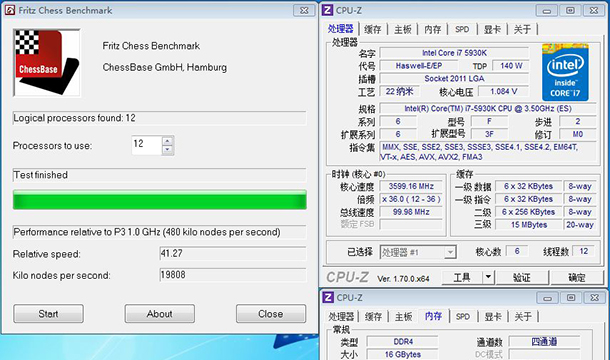Open the About dialog
Screen dimensions: 610x360
coord(160,314)
